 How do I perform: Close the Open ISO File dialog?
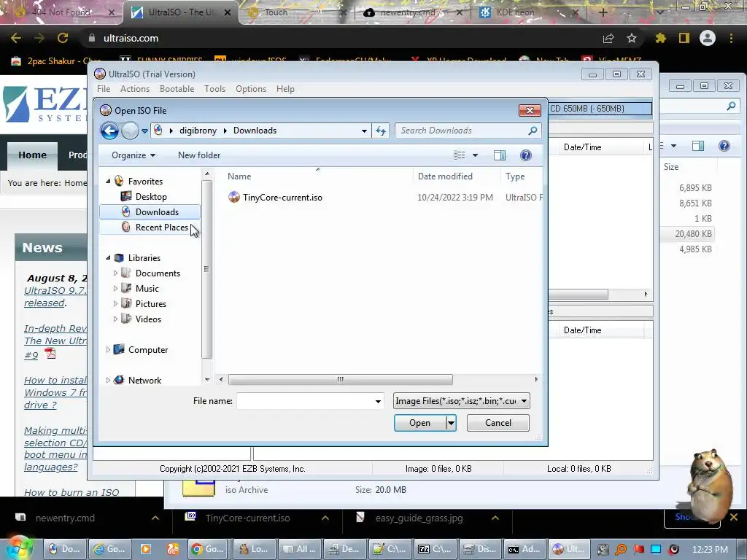point(530,111)
